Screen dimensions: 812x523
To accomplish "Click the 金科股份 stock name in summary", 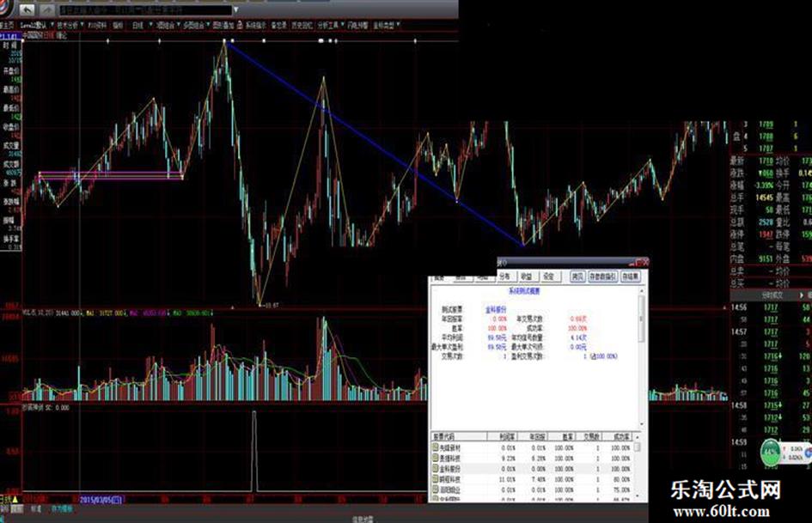I will pos(496,310).
